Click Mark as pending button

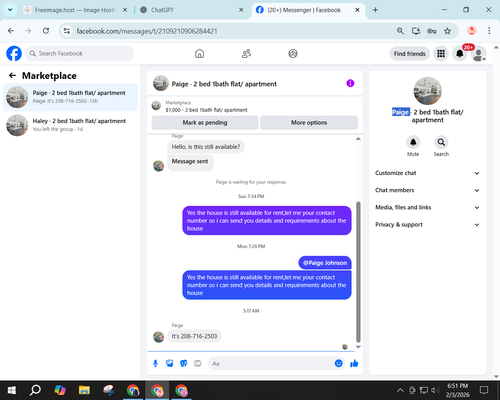205,123
